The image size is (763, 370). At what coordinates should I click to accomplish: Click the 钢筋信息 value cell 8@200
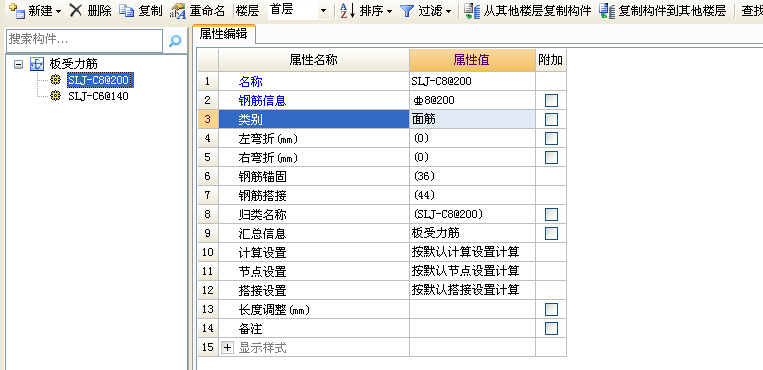click(472, 101)
